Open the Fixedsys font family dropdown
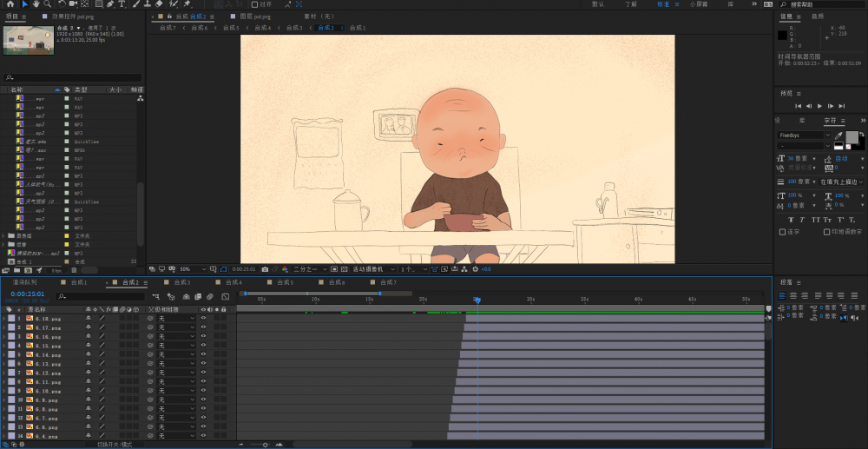Image resolution: width=868 pixels, height=449 pixels. pyautogui.click(x=805, y=135)
